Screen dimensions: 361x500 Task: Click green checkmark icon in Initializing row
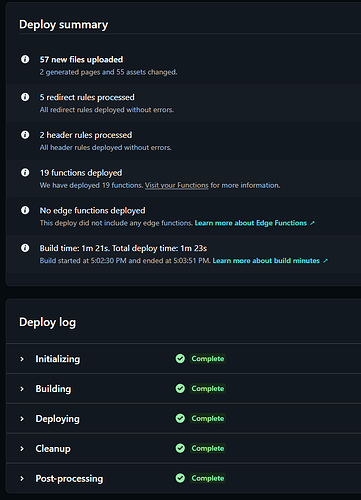180,359
